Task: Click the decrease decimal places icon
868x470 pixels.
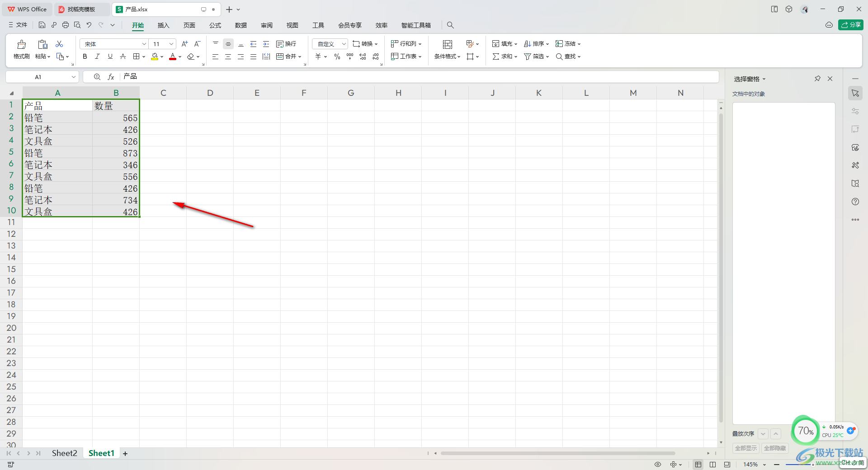Action: click(375, 56)
